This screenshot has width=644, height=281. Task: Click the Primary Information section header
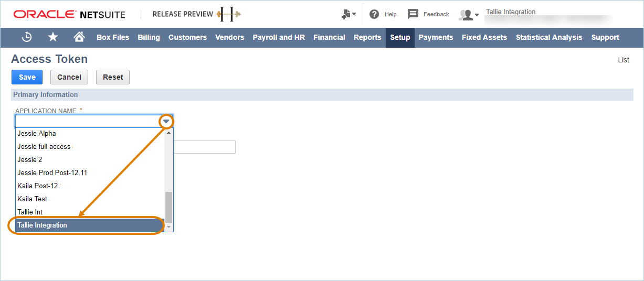coord(322,94)
